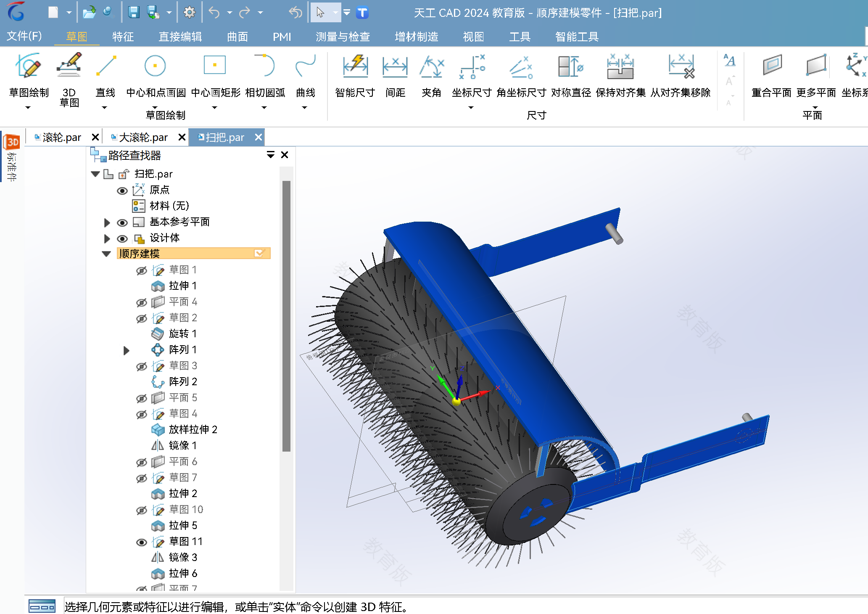Click the status bar command icon
Image resolution: width=868 pixels, height=614 pixels.
click(42, 607)
